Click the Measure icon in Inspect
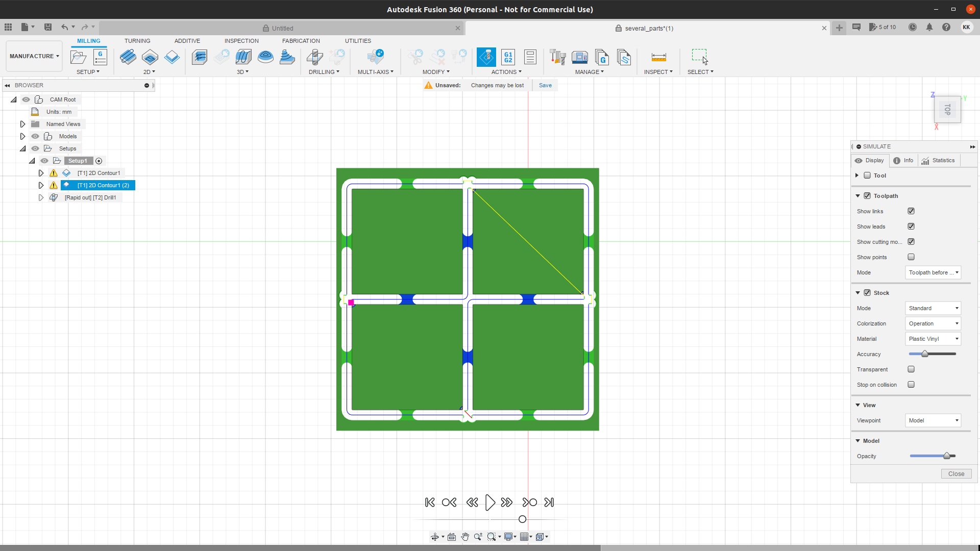 click(x=658, y=57)
